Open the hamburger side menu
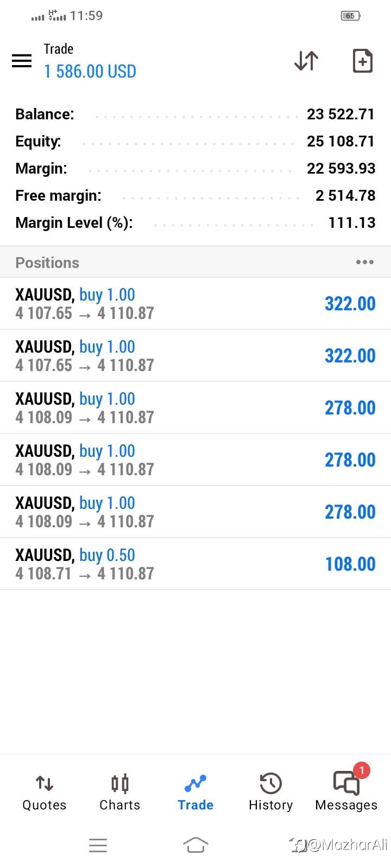Screen dimensions: 391x868 point(22,60)
